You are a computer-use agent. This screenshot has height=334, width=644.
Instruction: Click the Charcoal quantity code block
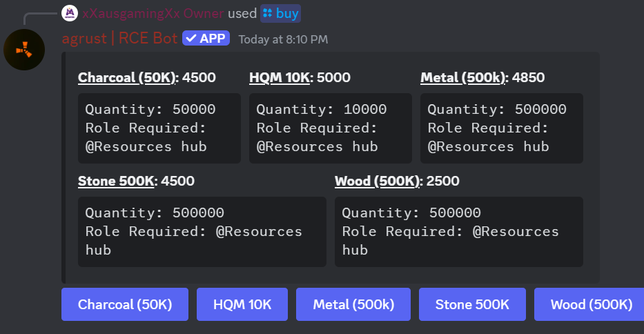pyautogui.click(x=159, y=128)
